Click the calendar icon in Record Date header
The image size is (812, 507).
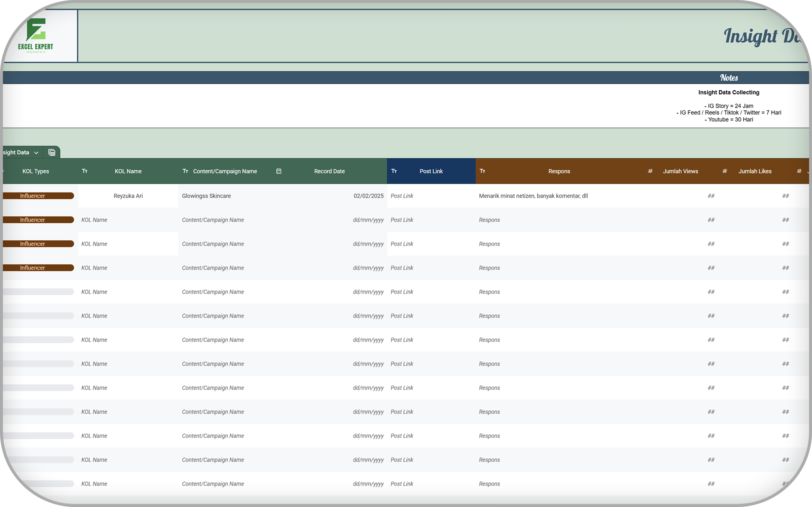tap(279, 171)
